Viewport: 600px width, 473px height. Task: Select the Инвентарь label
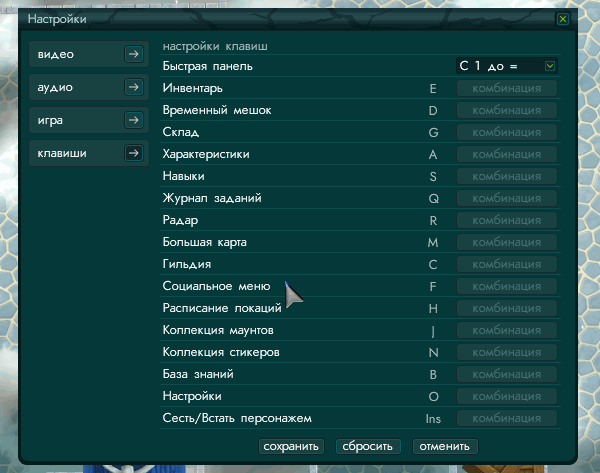tap(192, 88)
